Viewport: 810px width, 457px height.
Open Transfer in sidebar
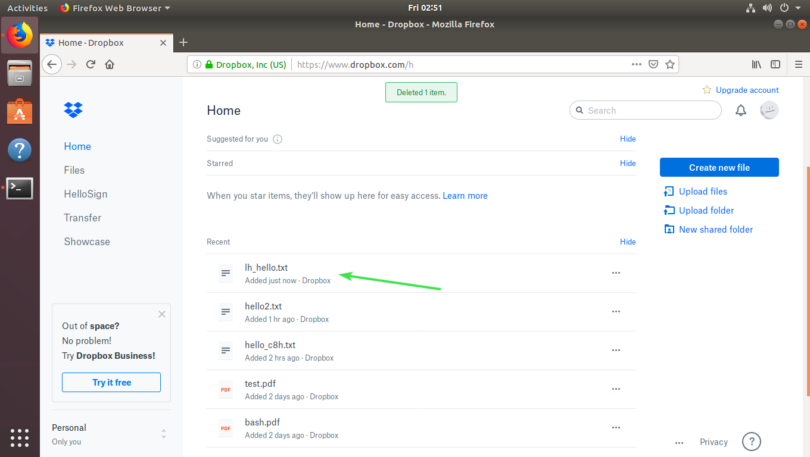pos(83,218)
